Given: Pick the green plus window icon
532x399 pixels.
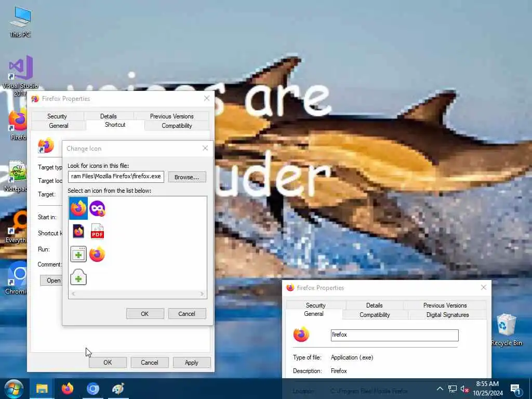Looking at the screenshot, I should pos(78,254).
